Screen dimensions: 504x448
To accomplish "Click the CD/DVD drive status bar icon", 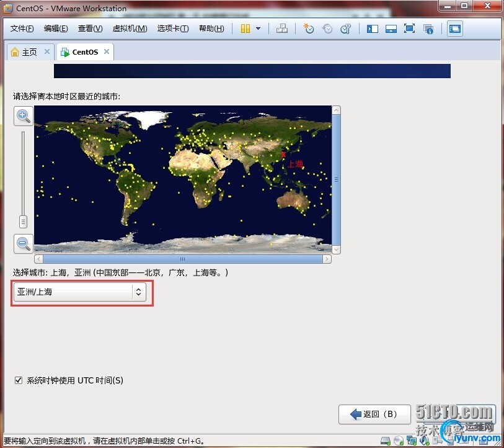I will 399,441.
